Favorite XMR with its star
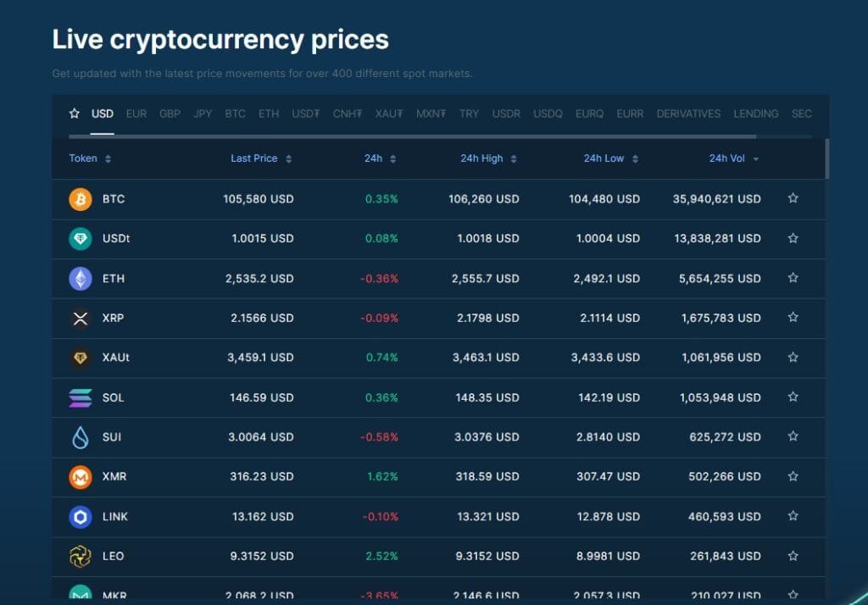 pyautogui.click(x=793, y=476)
